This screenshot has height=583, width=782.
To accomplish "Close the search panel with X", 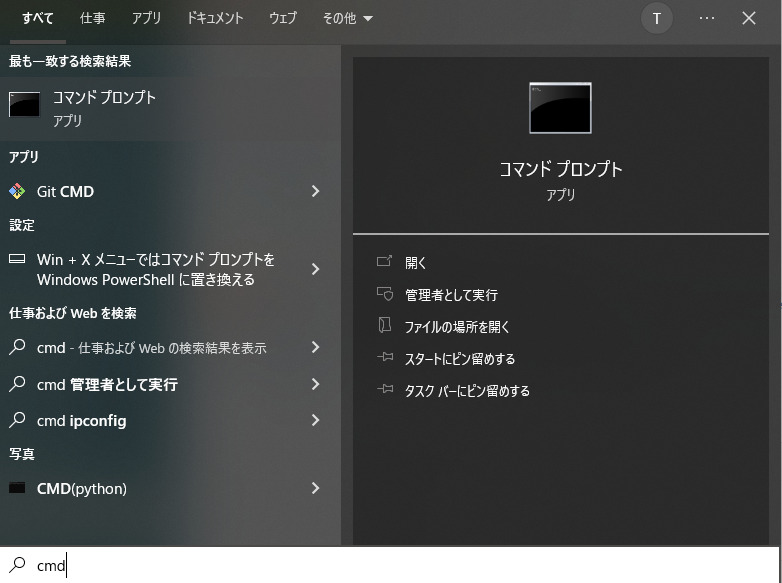I will (x=749, y=18).
